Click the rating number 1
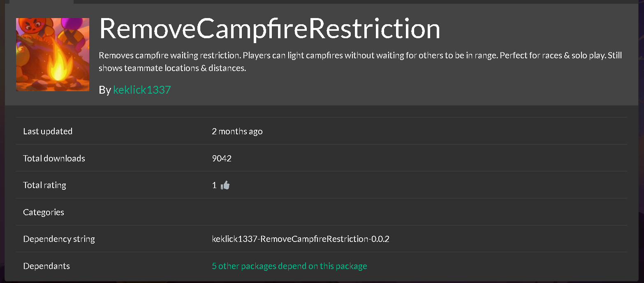Screen dimensions: 644x283 point(214,185)
